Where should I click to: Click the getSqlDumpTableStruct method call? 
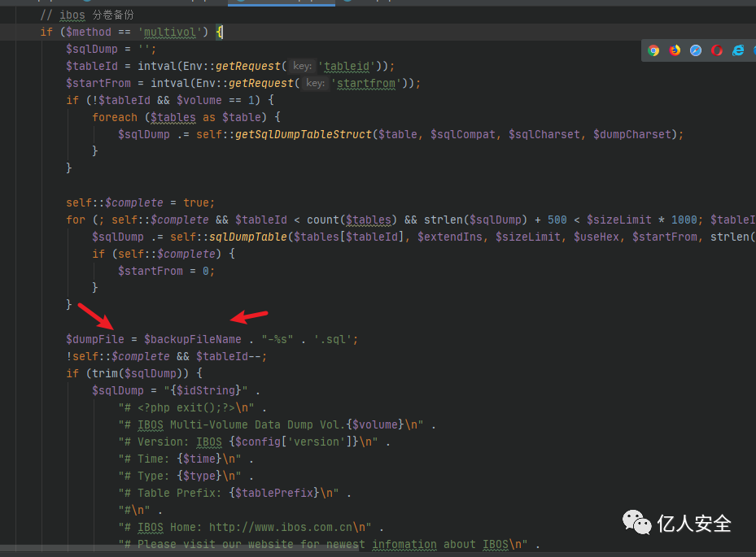[x=304, y=134]
